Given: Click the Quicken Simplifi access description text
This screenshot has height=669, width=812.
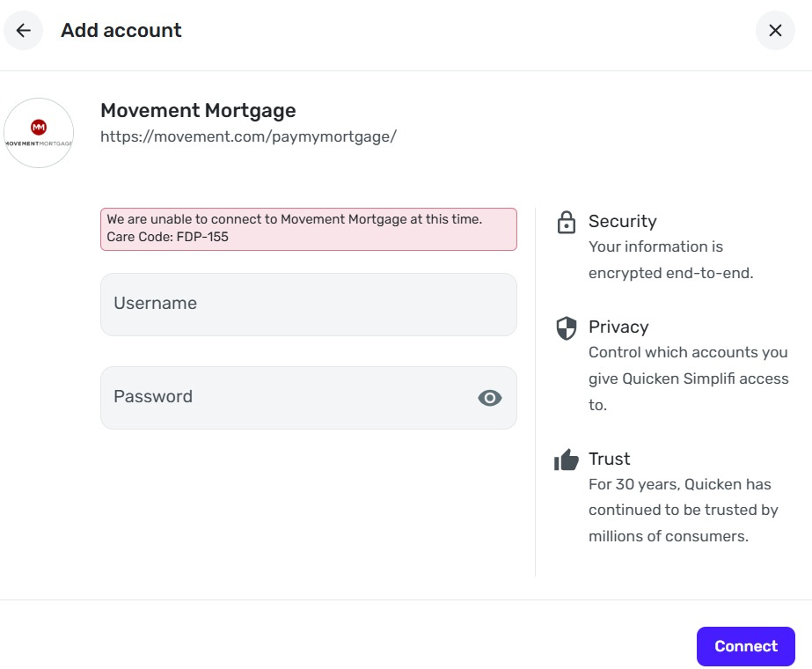Looking at the screenshot, I should tap(688, 379).
